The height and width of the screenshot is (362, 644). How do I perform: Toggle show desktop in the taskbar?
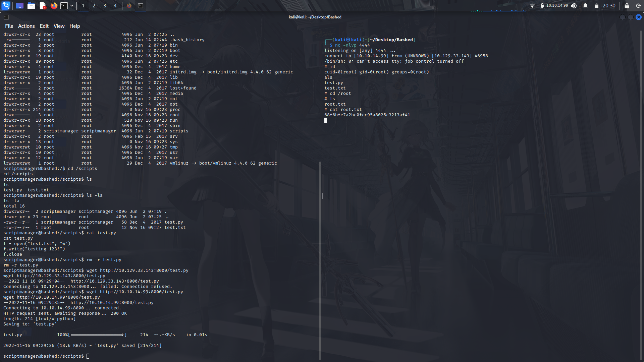19,5
